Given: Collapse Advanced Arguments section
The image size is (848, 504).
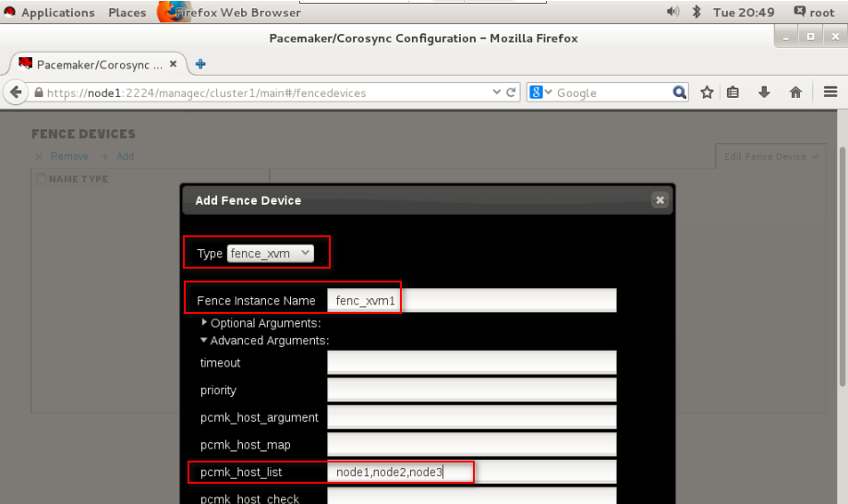Looking at the screenshot, I should point(264,341).
